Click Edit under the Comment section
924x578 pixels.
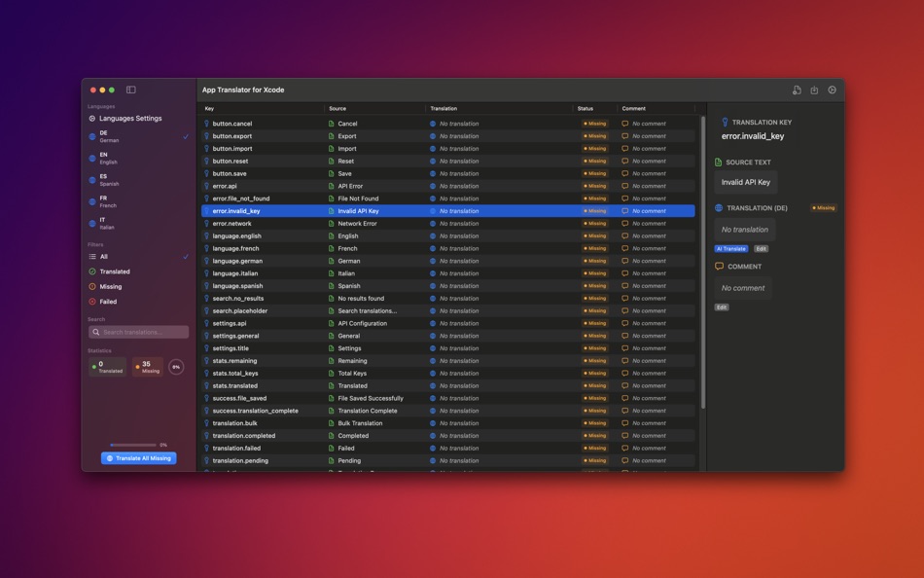pos(721,307)
